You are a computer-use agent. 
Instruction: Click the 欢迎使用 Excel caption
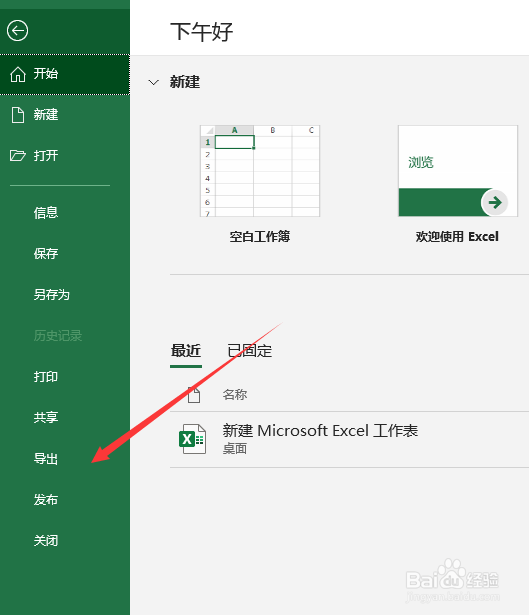click(457, 237)
